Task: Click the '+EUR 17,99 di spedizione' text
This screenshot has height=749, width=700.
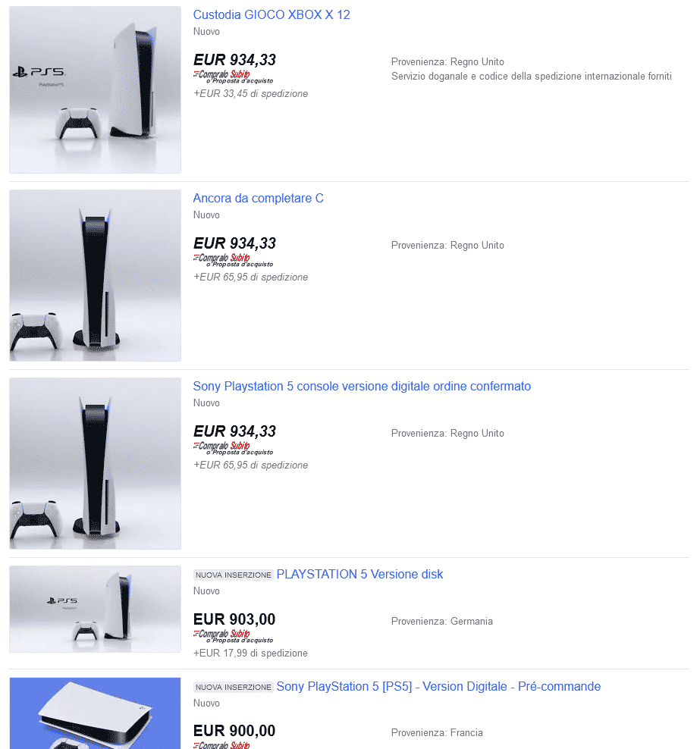Action: pos(250,653)
